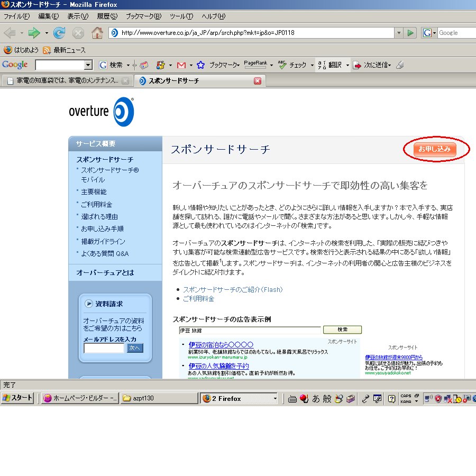Click the ABC spell チェック icon
The width and height of the screenshot is (476, 476).
[x=282, y=65]
